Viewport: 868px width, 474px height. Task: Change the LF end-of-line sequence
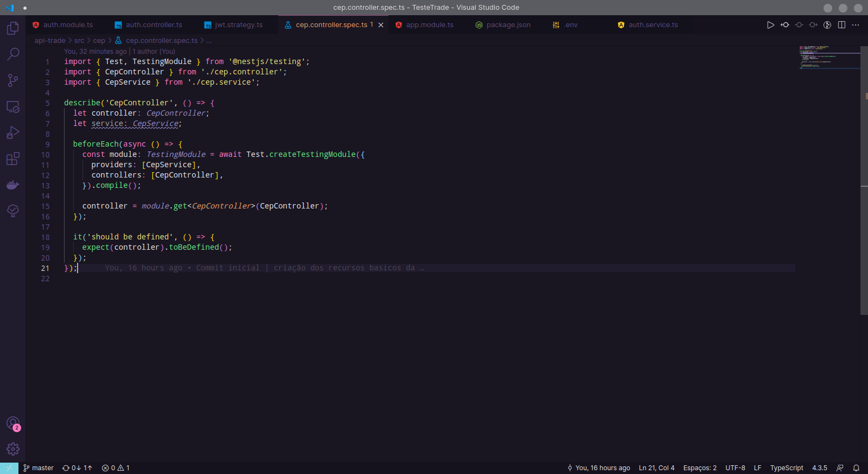pyautogui.click(x=757, y=468)
